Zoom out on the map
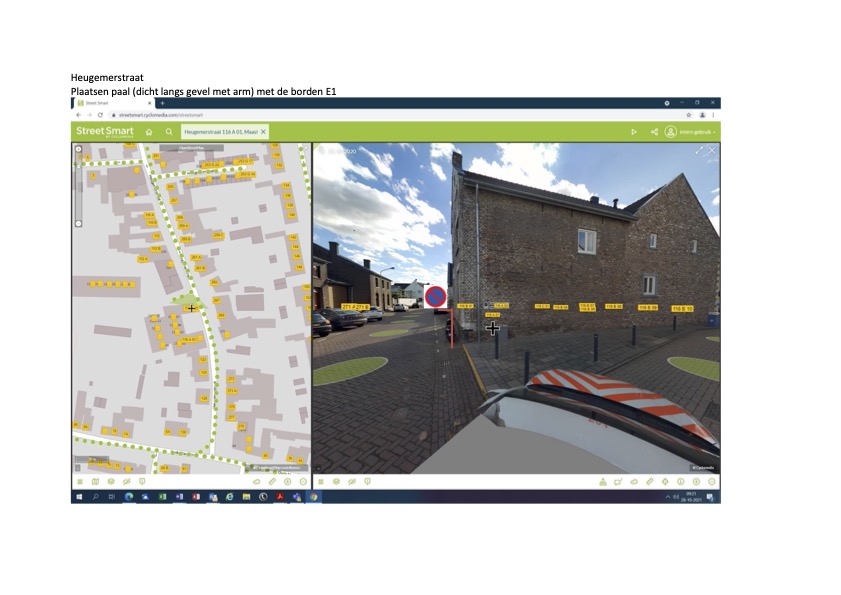The image size is (841, 595). pyautogui.click(x=79, y=223)
